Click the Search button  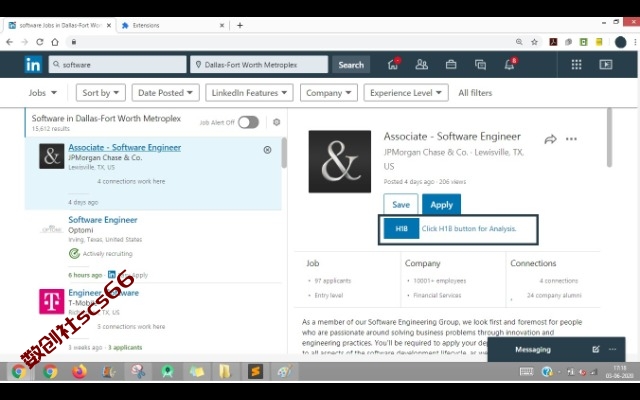(351, 65)
